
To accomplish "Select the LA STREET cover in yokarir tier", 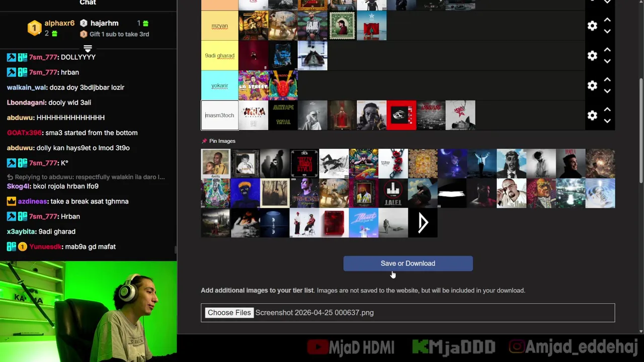I will tap(253, 85).
